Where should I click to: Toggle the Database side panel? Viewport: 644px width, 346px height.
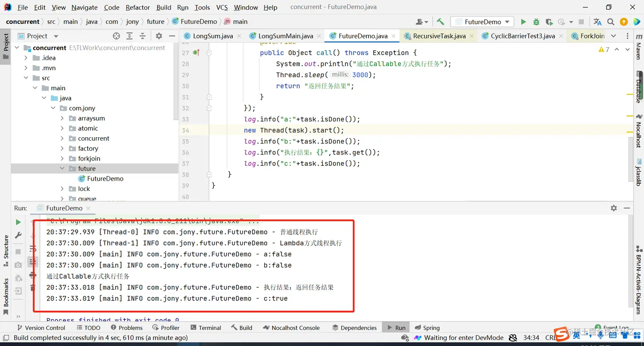638,87
